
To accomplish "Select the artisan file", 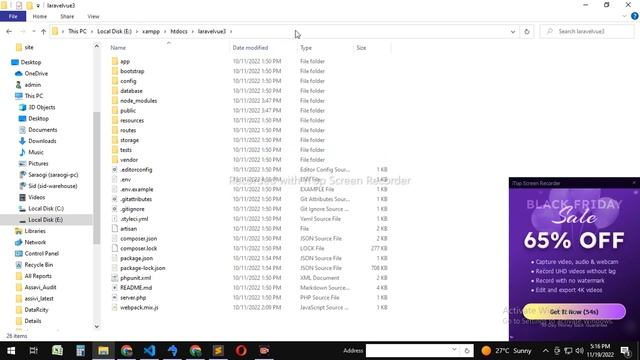I will click(128, 229).
